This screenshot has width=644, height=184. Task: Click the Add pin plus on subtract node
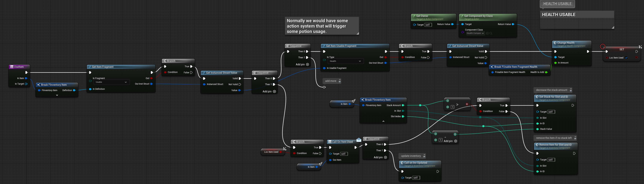pyautogui.click(x=455, y=141)
